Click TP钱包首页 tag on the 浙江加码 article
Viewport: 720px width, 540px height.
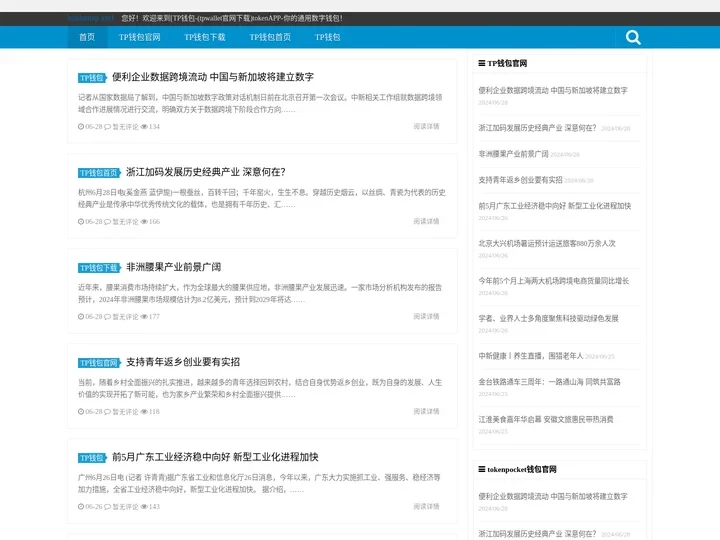coord(99,173)
